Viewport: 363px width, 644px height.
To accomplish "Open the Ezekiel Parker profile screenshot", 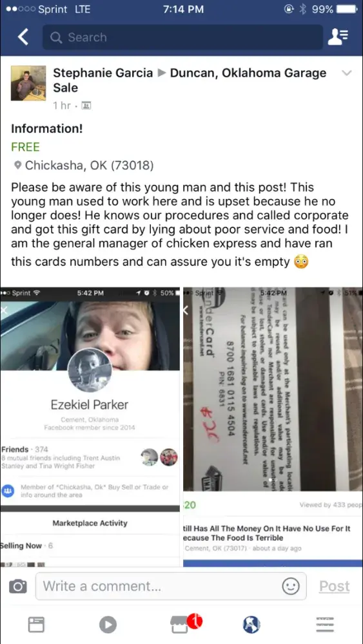I will [90, 427].
